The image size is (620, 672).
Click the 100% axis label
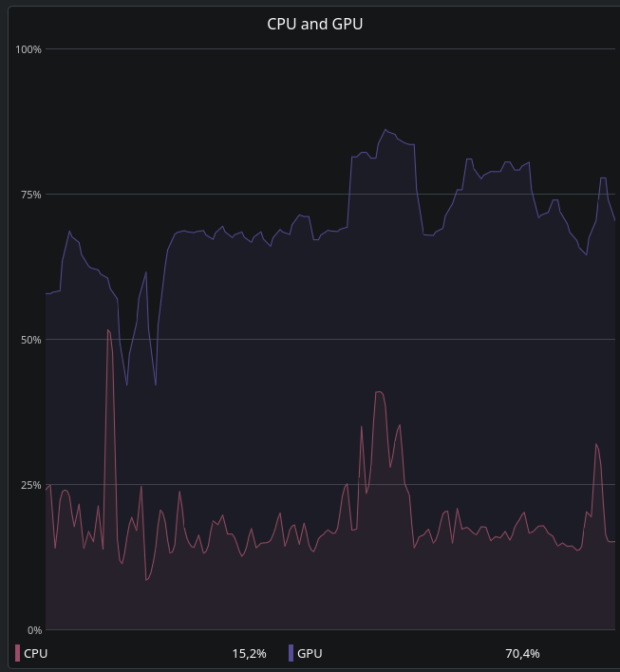[28, 49]
